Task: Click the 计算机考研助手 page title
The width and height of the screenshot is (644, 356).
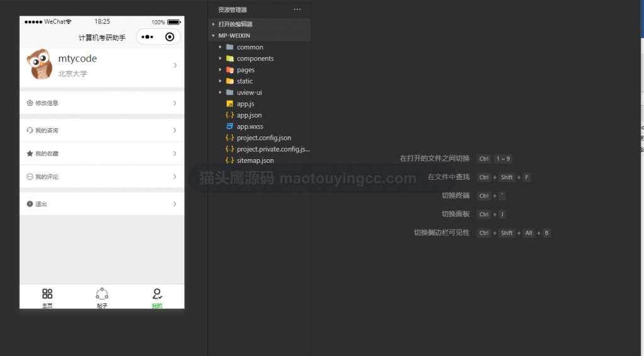Action: [103, 38]
